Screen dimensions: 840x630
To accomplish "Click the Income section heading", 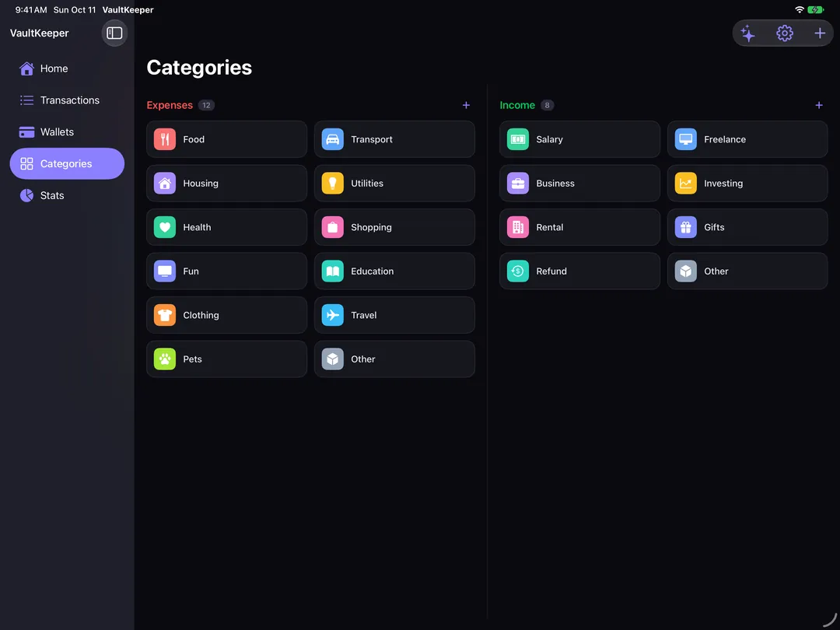I will pyautogui.click(x=517, y=105).
